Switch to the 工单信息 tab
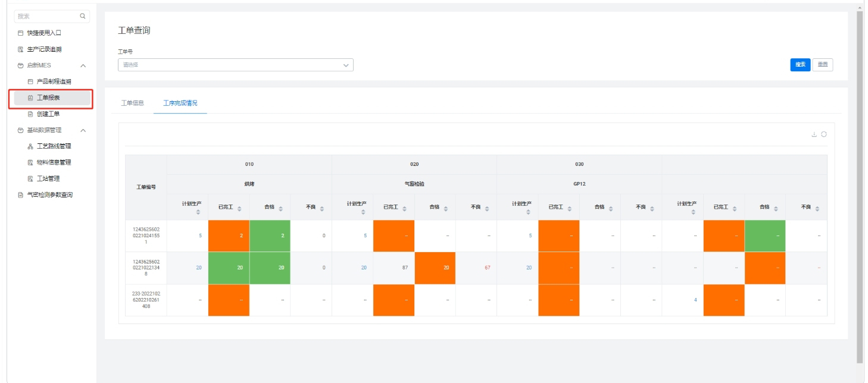 tap(132, 103)
